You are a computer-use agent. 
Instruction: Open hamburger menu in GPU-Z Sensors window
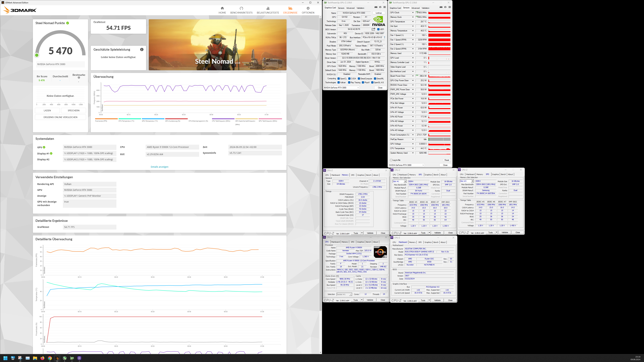coord(450,7)
